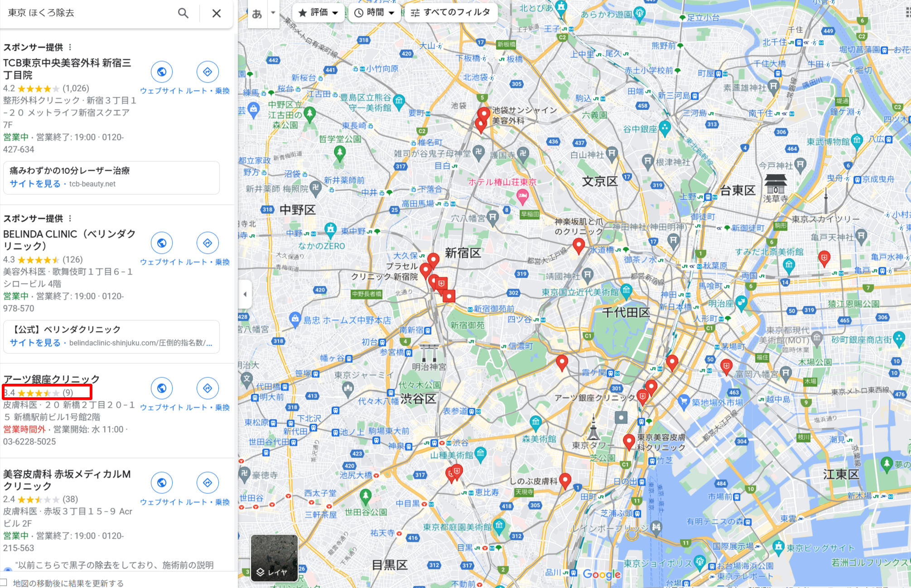The width and height of the screenshot is (911, 588).
Task: Open TCB東京中央美容外科 新宿三丁目院 listing title
Action: (67, 69)
